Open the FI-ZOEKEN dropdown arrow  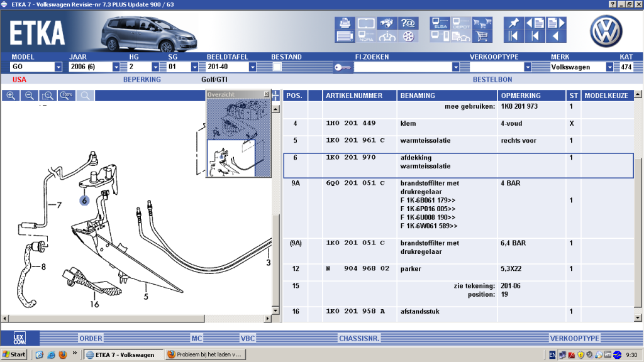point(455,67)
